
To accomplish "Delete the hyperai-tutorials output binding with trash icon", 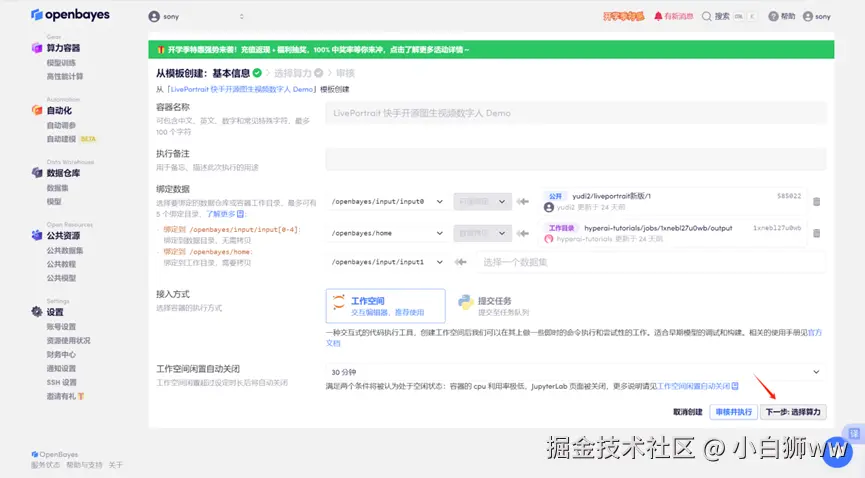I will (816, 233).
